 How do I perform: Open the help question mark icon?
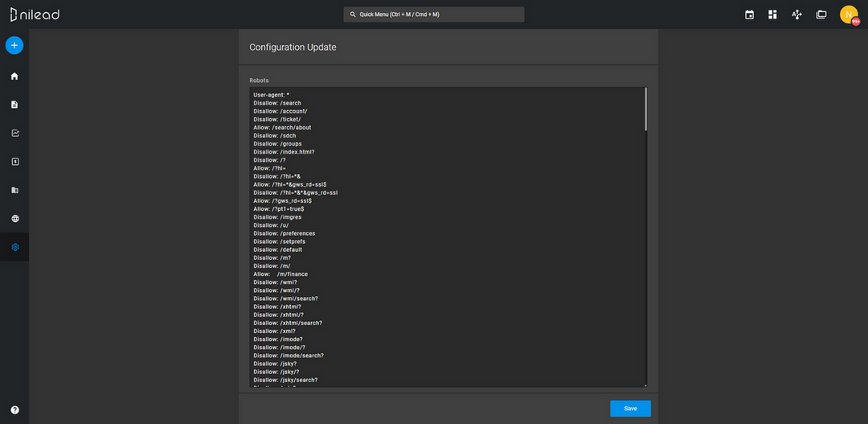click(x=15, y=410)
